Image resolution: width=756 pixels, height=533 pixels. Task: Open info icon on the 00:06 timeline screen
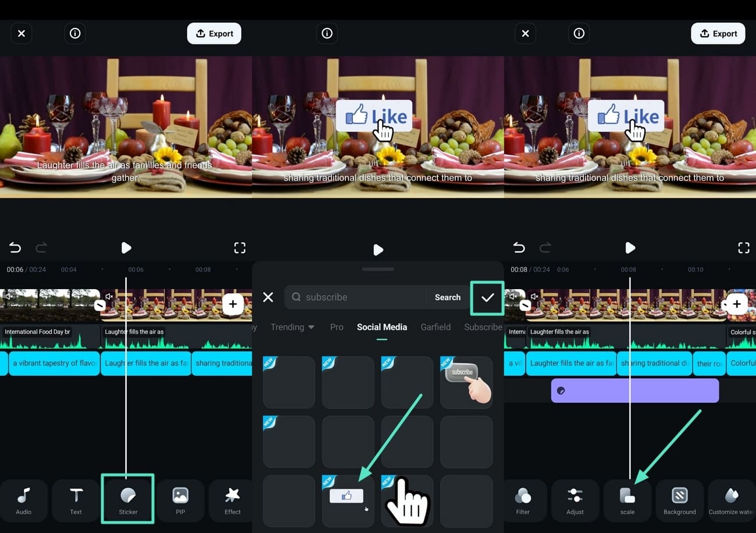point(75,34)
